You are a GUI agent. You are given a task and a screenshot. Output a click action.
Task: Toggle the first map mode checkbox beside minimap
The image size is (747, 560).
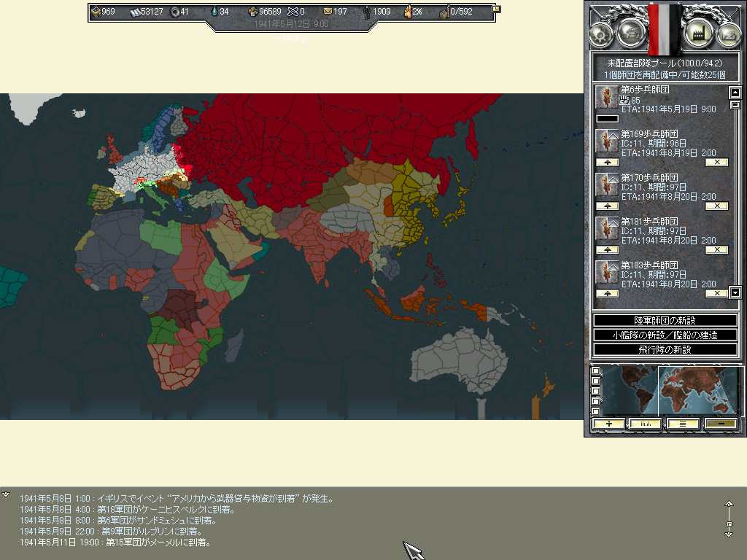pos(595,371)
